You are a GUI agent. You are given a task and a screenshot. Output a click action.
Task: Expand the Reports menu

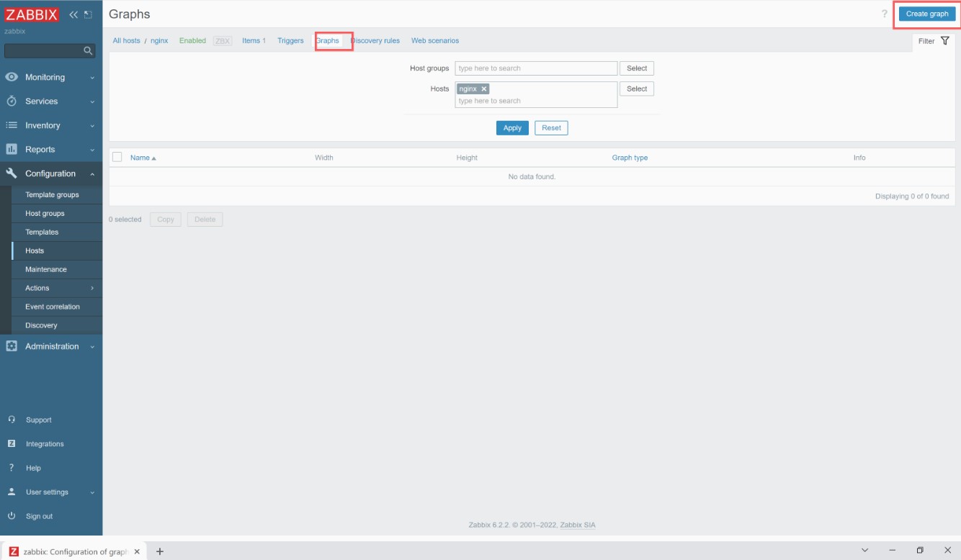click(x=92, y=150)
